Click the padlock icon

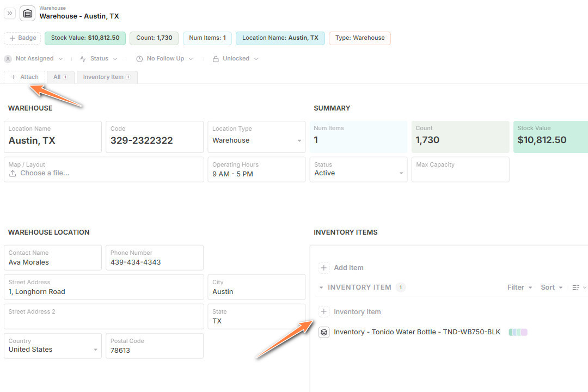[x=216, y=59]
